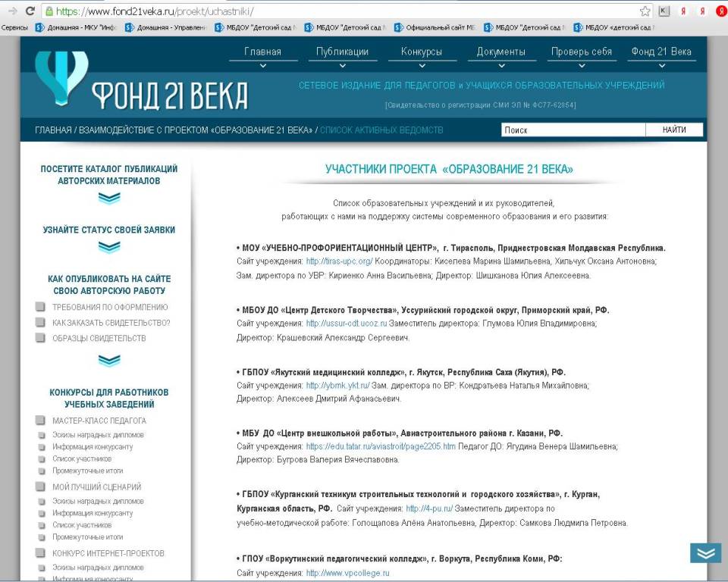Visit the http://4-pu.ru/ link
Screen dimensions: 728x582
click(x=429, y=508)
